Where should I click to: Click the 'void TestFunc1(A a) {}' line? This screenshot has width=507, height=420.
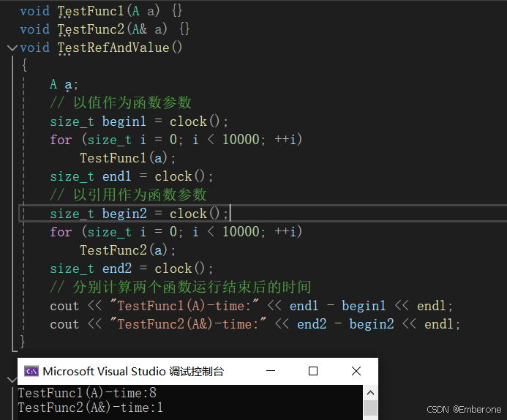[101, 11]
